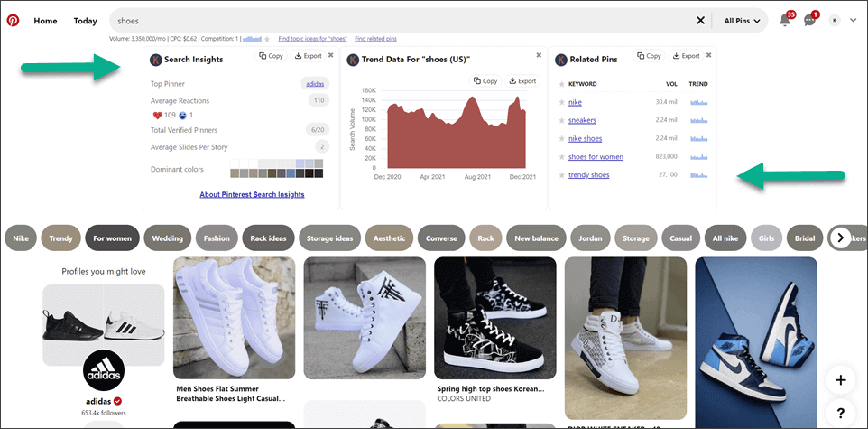The image size is (868, 429).
Task: Open the trendy shoes keyword link
Action: click(x=589, y=174)
